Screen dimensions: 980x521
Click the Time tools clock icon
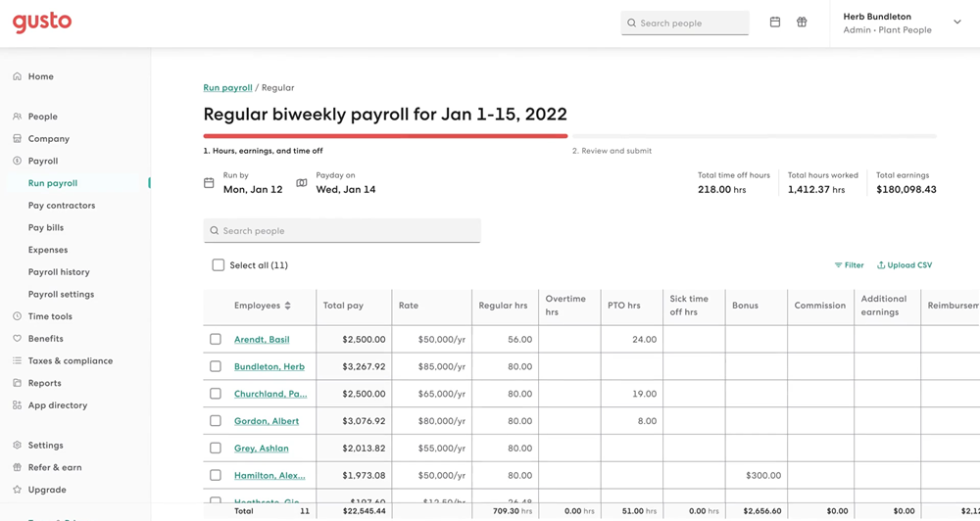18,316
